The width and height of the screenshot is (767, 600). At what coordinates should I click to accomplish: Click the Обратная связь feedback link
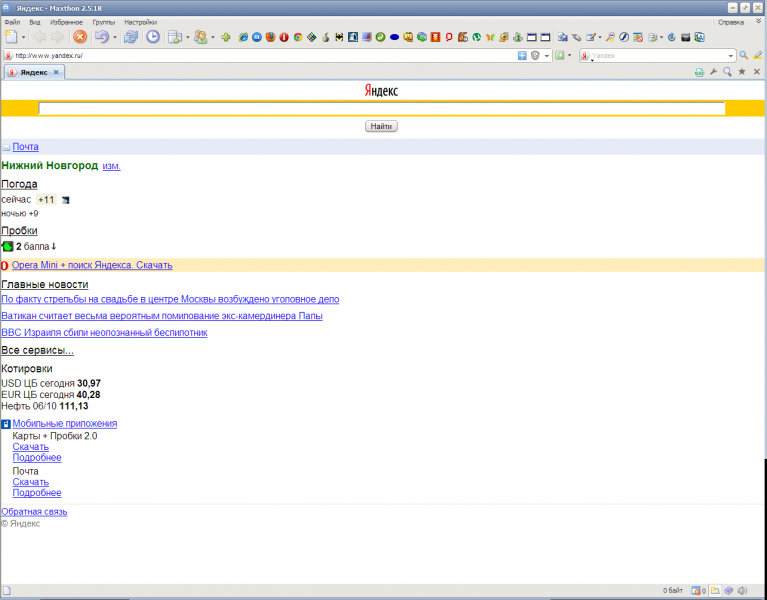pos(34,511)
